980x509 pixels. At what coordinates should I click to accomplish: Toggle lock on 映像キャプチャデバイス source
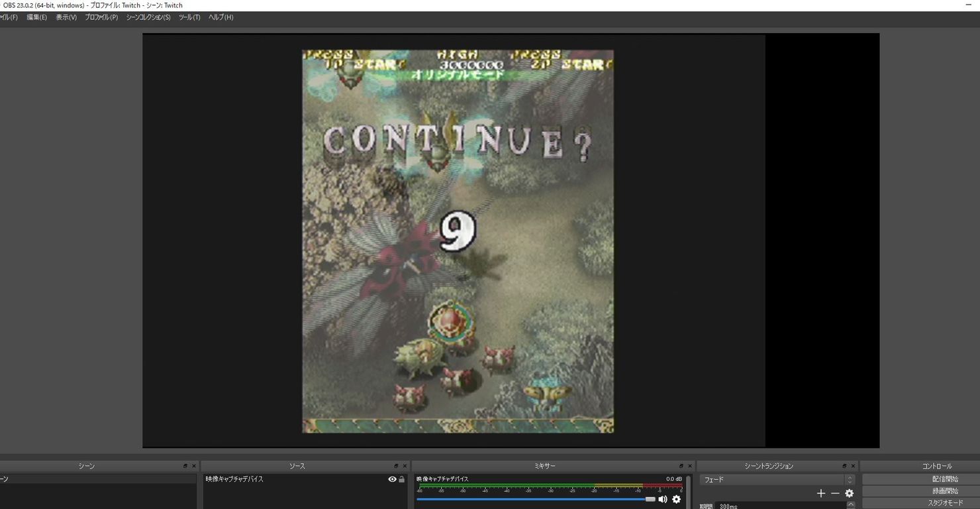click(401, 479)
